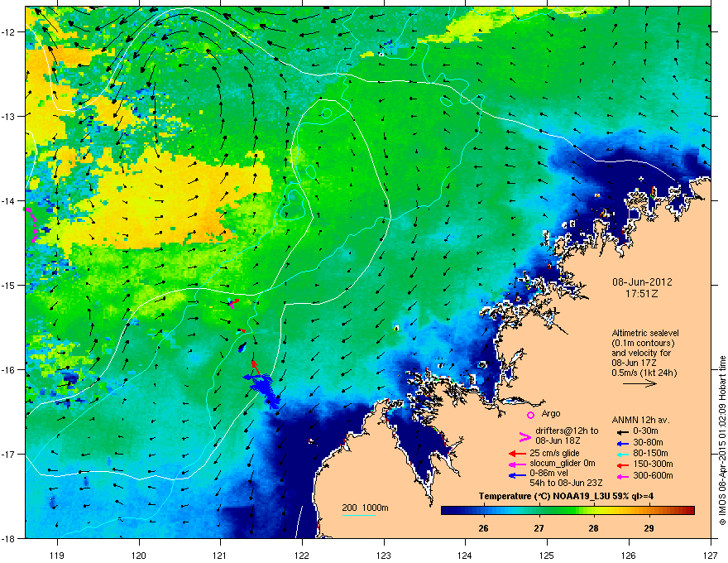This screenshot has width=728, height=563.
Task: Click the 119 longitude axis label
Action: 58,555
